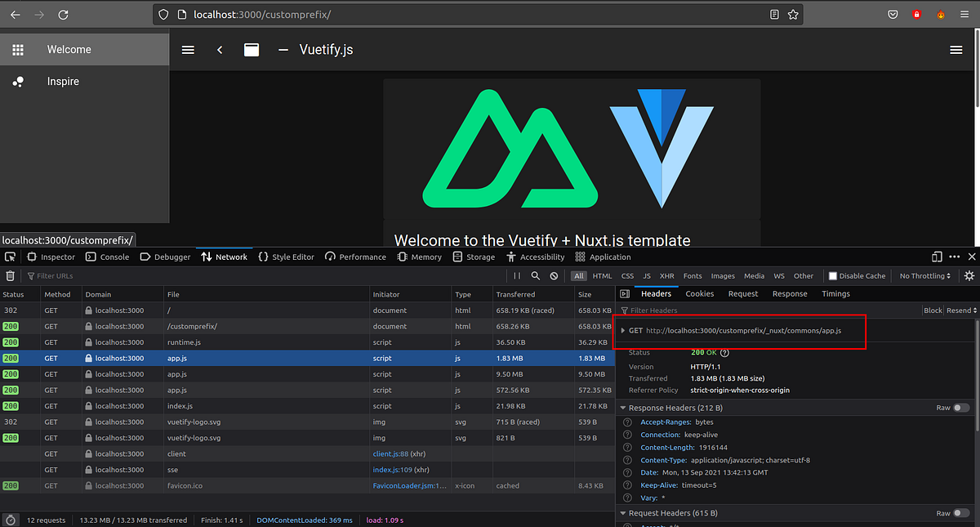Open tracking protection shield in address bar
The image size is (980, 527).
pyautogui.click(x=163, y=15)
